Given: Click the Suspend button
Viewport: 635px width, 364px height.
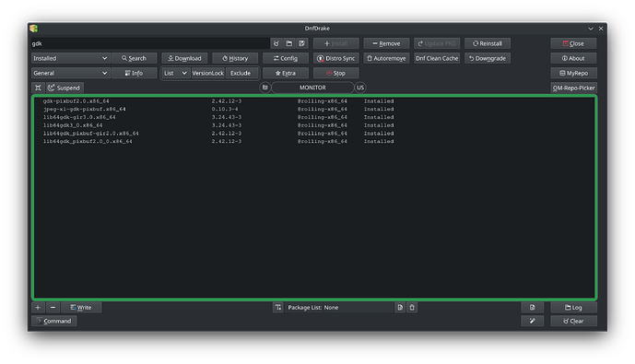Looking at the screenshot, I should (65, 88).
